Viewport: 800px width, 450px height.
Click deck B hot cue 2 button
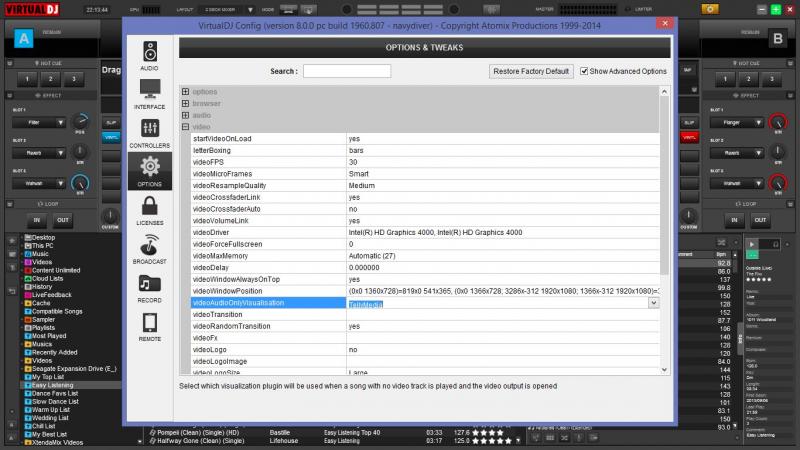point(748,79)
